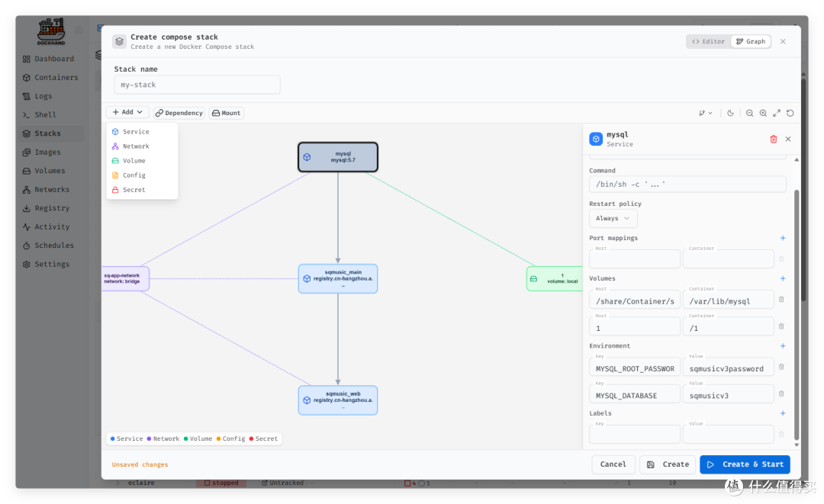Click the port mapping Container field
Viewport: 824px width, 504px height.
coord(729,258)
